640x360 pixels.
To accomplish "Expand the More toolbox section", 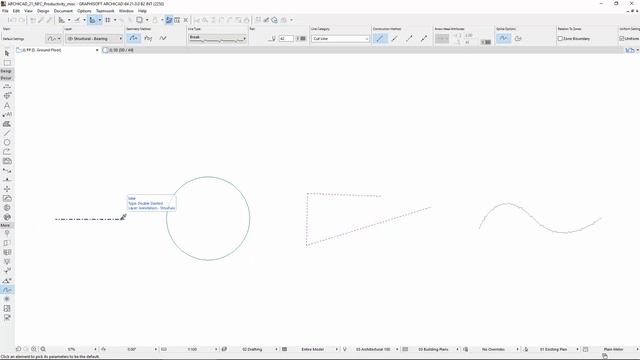I will point(6,225).
